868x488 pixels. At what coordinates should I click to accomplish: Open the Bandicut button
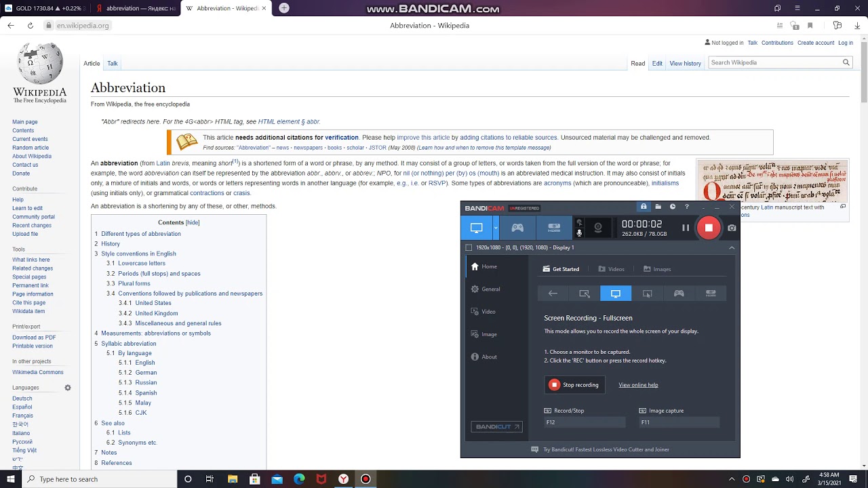click(497, 427)
